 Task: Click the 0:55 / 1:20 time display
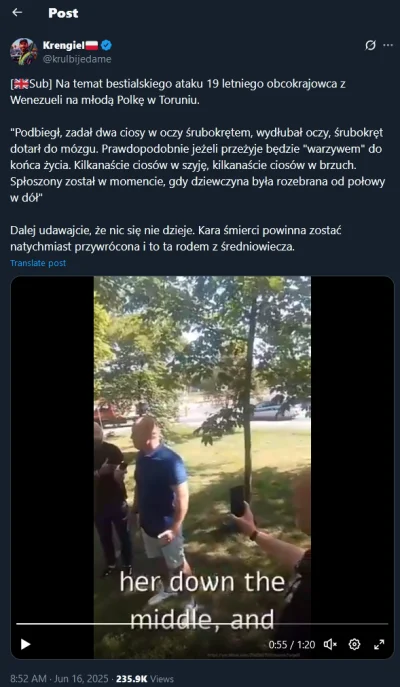[x=292, y=645]
